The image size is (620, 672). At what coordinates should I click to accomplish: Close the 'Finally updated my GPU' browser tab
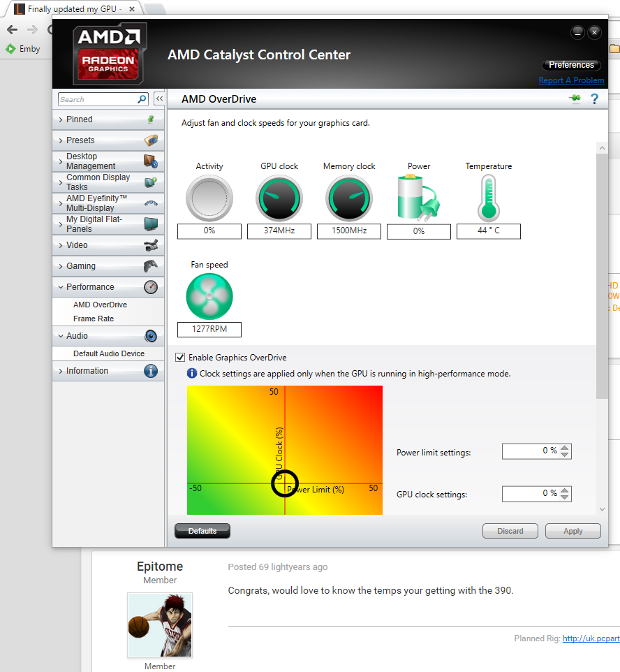[x=132, y=8]
